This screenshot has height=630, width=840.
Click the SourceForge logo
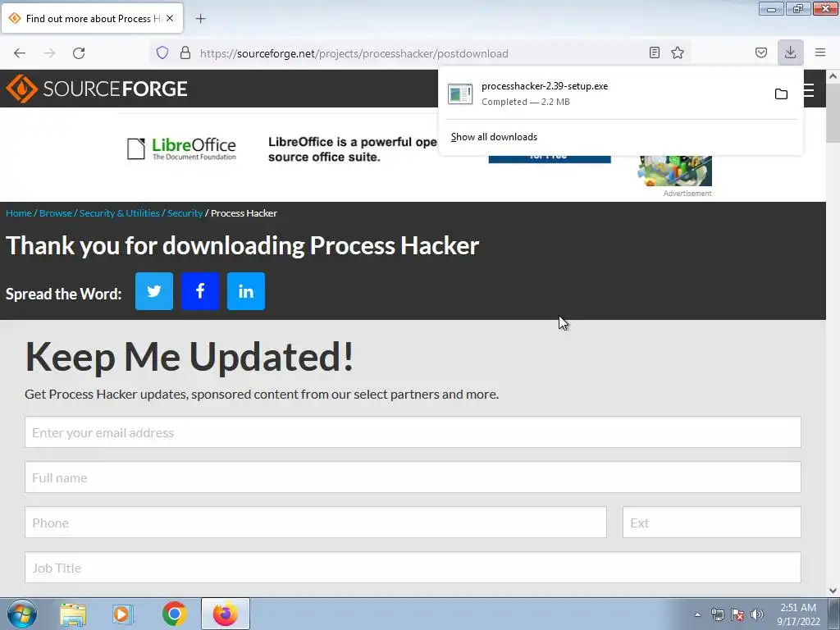coord(97,89)
